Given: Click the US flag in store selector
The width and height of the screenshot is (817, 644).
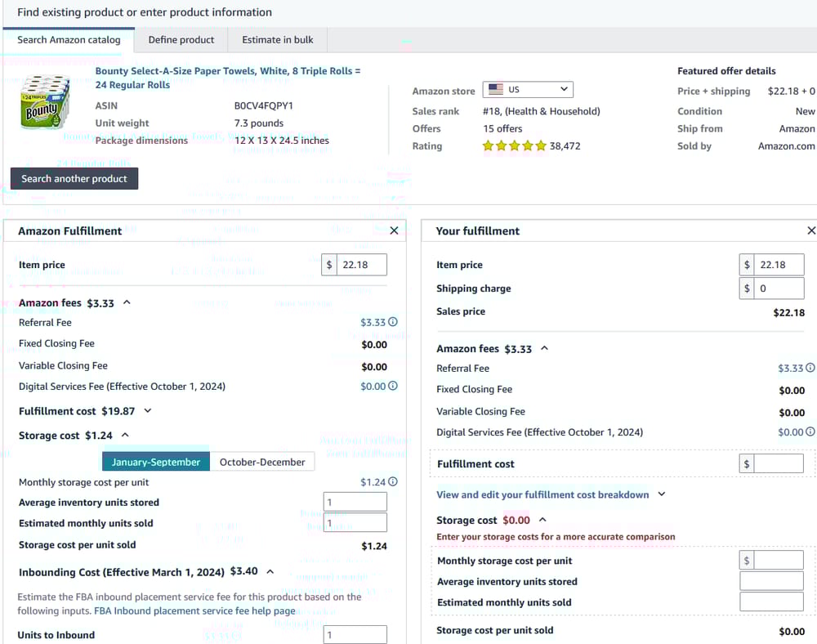Looking at the screenshot, I should (496, 89).
